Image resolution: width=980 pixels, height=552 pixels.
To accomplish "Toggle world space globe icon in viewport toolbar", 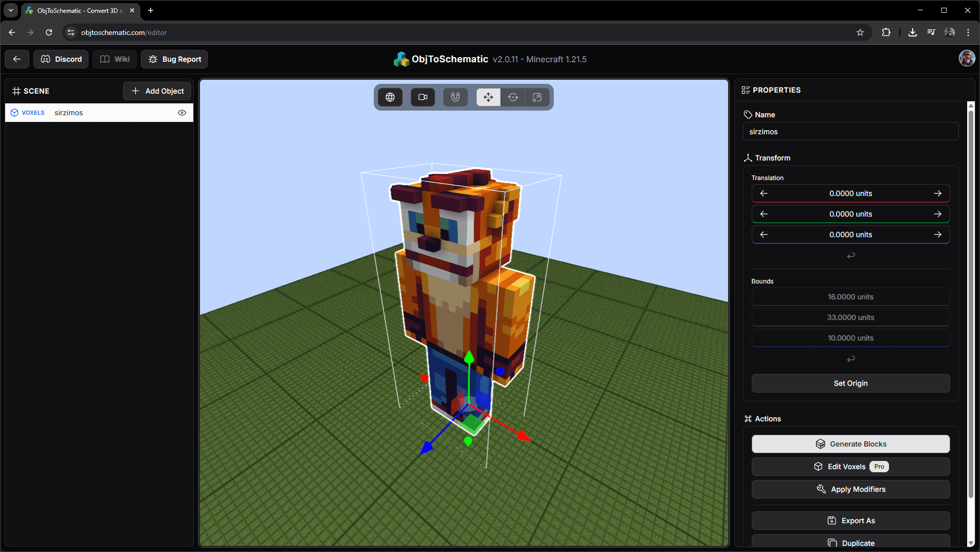I will [x=390, y=97].
